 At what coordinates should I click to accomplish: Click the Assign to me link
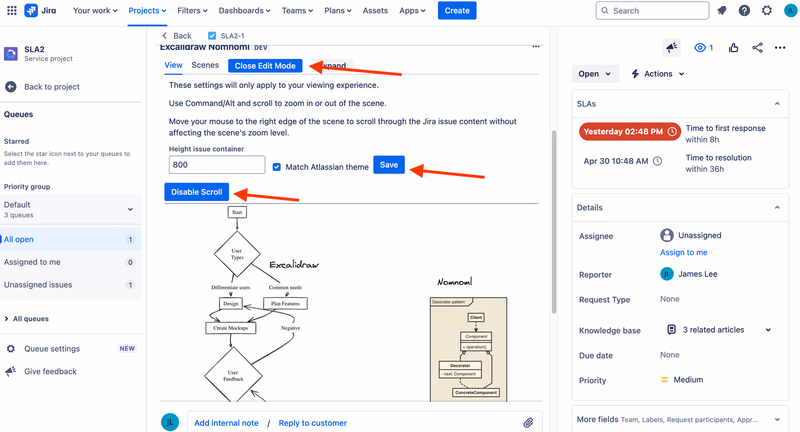click(684, 252)
